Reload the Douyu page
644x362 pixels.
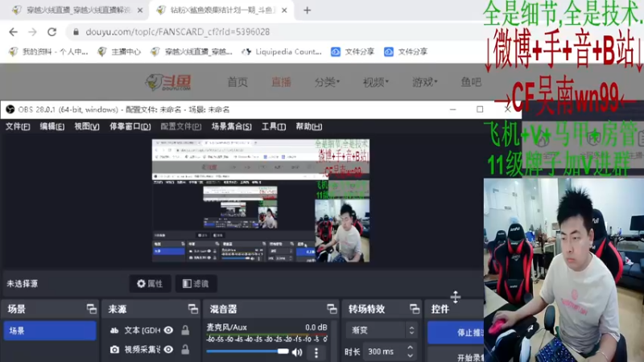click(52, 32)
